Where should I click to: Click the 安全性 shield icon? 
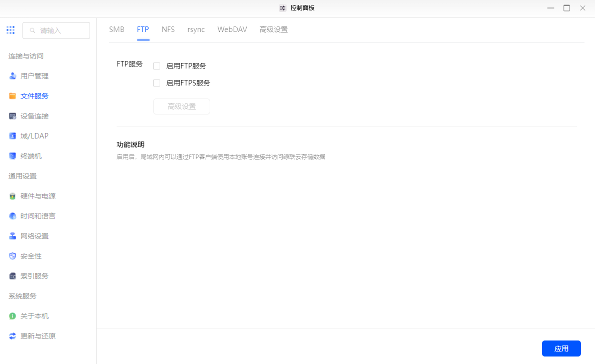point(13,256)
